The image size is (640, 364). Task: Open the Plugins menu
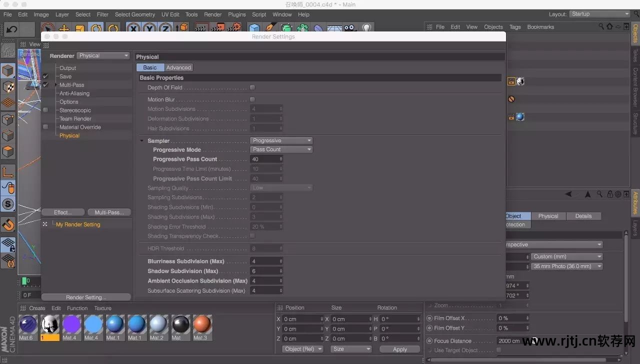tap(236, 14)
